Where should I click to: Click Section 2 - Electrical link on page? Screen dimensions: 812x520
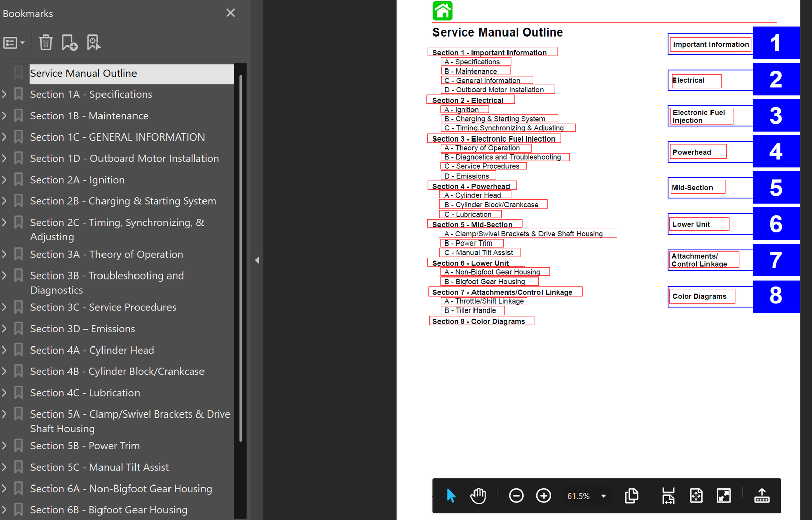[470, 100]
